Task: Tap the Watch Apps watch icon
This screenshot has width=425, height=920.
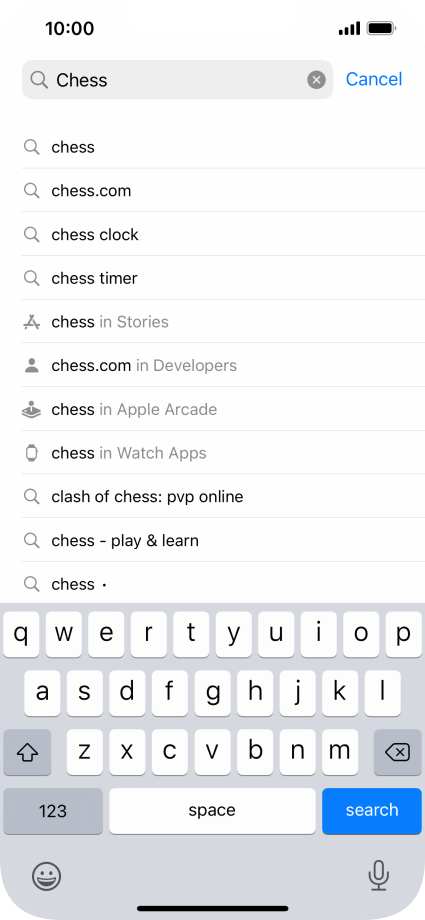Action: click(x=31, y=453)
